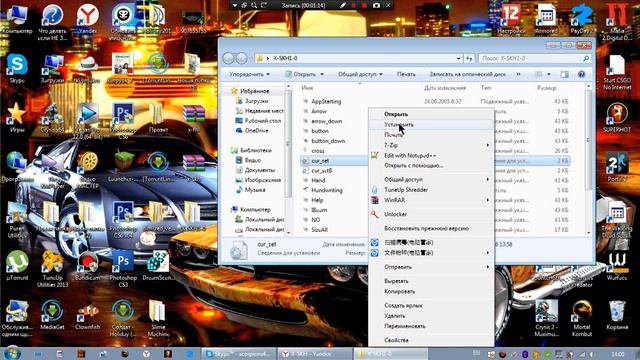
Task: Open the Start CSGO No Internet file icon
Action: click(617, 72)
